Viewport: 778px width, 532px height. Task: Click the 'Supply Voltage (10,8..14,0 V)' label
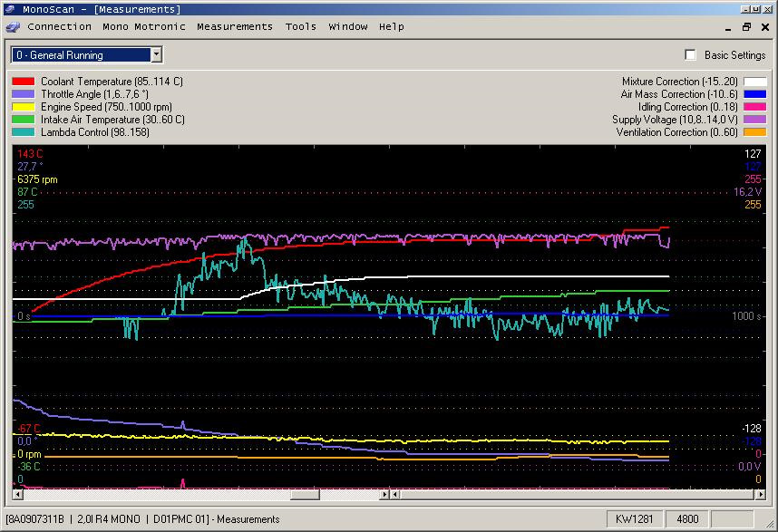675,120
